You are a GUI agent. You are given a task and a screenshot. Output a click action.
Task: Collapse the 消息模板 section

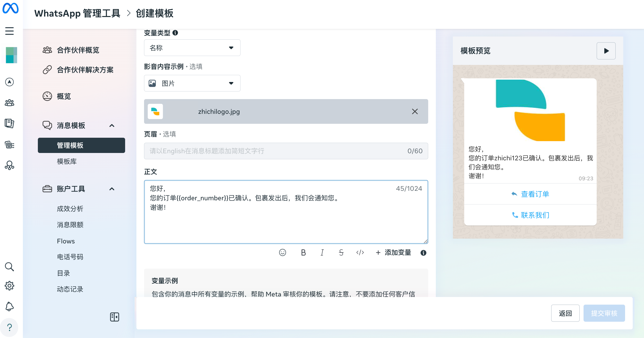[x=112, y=126]
